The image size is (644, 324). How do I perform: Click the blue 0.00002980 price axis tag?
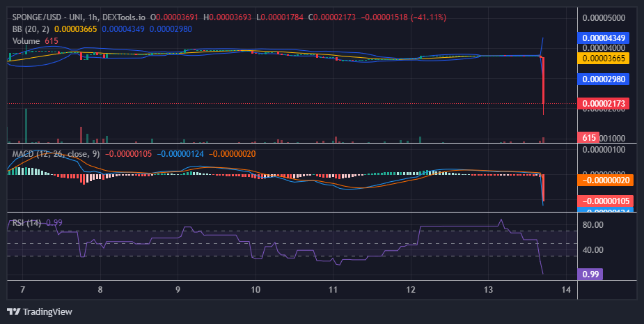coord(604,79)
